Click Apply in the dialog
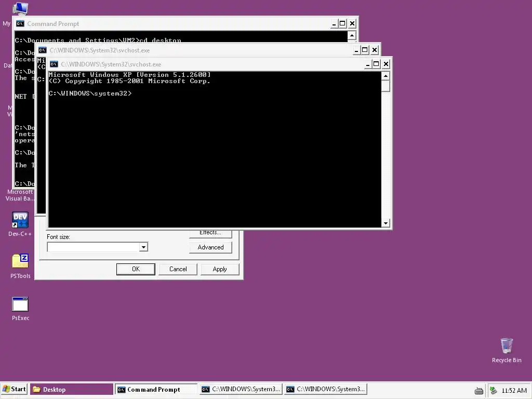The width and height of the screenshot is (532, 399). 220,269
